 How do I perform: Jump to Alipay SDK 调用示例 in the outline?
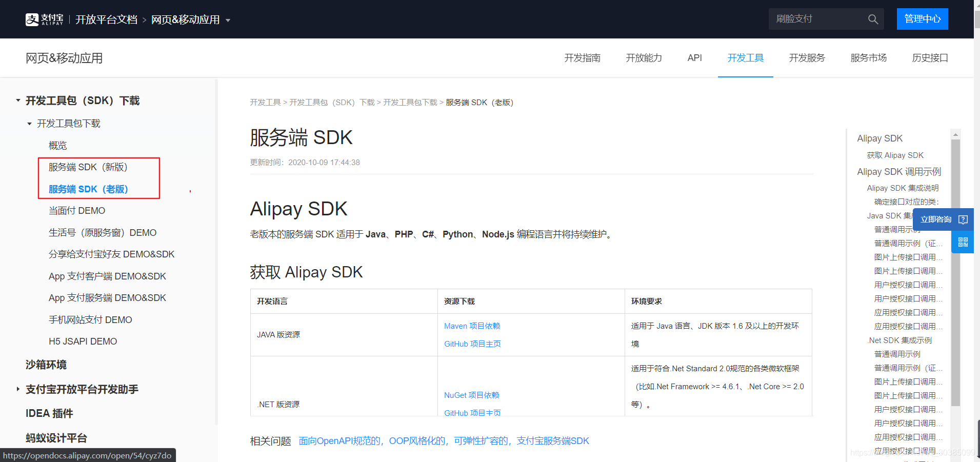click(899, 172)
